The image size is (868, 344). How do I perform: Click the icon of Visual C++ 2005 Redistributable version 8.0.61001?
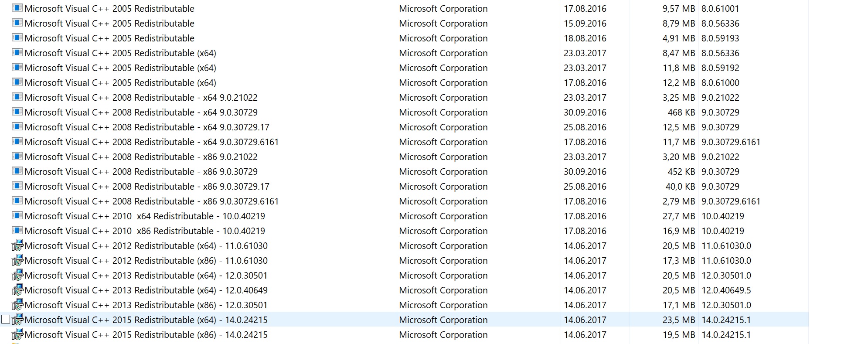(x=17, y=8)
